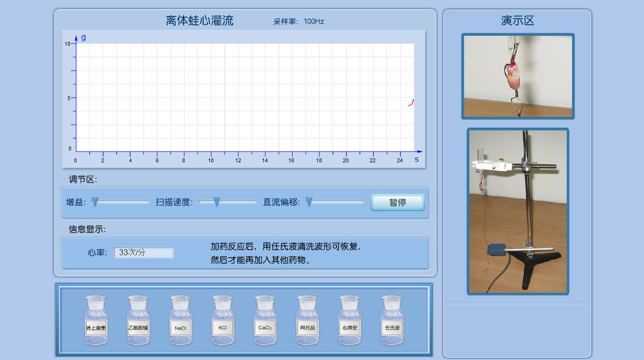Add CaCl₂ by clicking its bottle
Screen dimensions: 644x360
pos(264,321)
